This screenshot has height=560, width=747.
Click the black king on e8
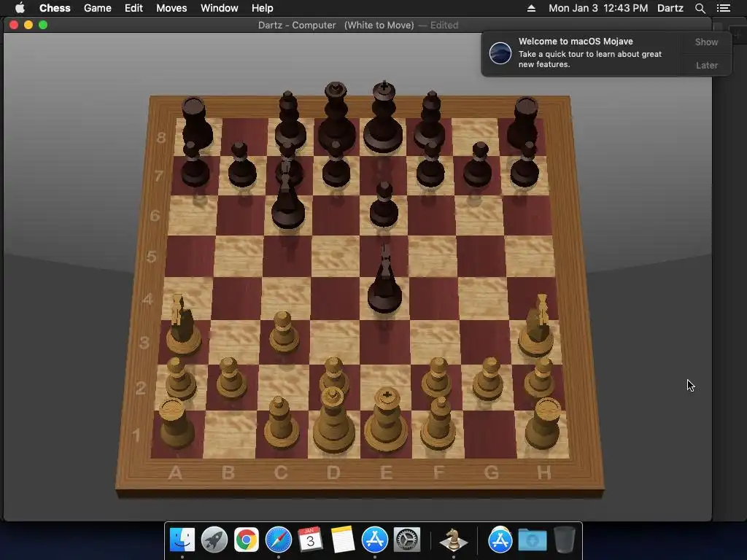click(384, 117)
